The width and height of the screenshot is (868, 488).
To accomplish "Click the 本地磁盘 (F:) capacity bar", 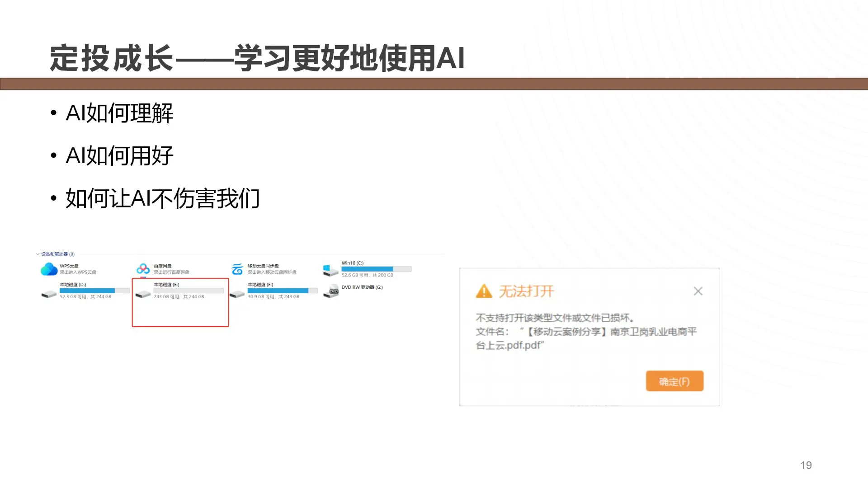I will (x=283, y=291).
